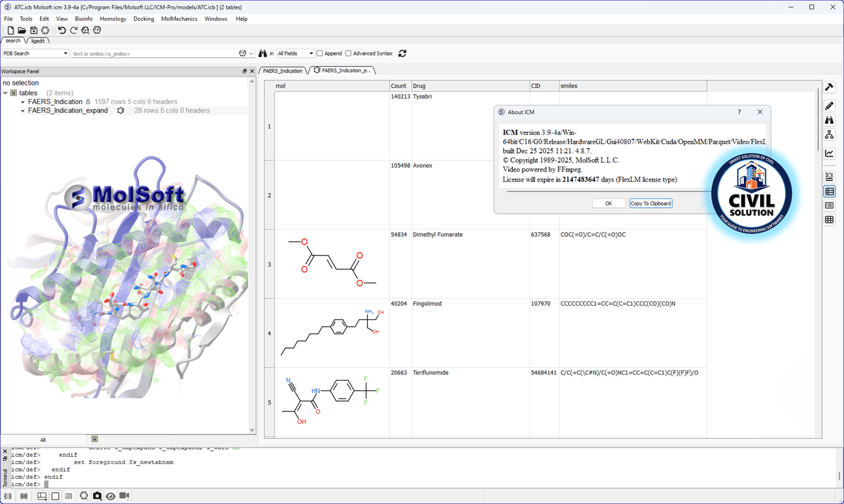Screen dimensions: 844x504
Task: Switch to the FAERS_Indication table tab
Action: point(282,71)
